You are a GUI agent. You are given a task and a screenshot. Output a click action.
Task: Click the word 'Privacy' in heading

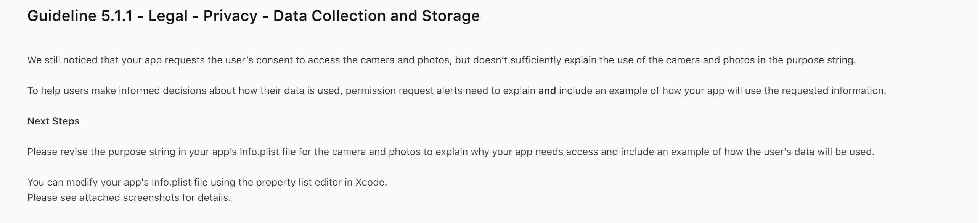(x=230, y=16)
